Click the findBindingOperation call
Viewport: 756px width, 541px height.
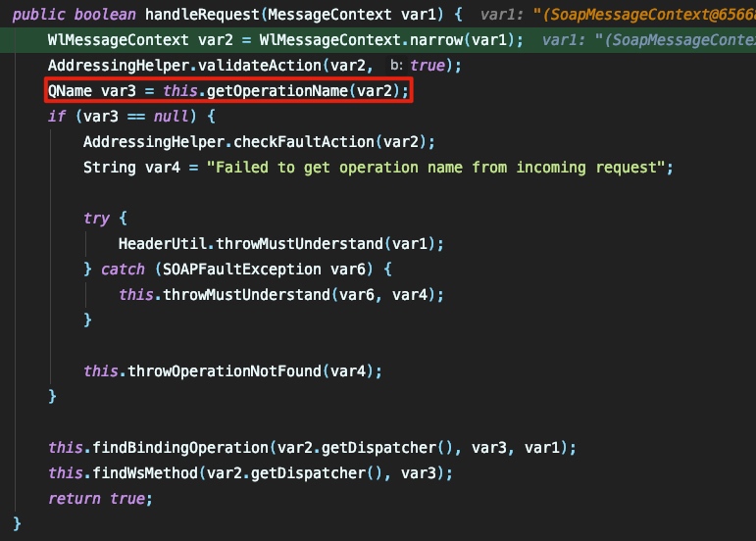(312, 448)
